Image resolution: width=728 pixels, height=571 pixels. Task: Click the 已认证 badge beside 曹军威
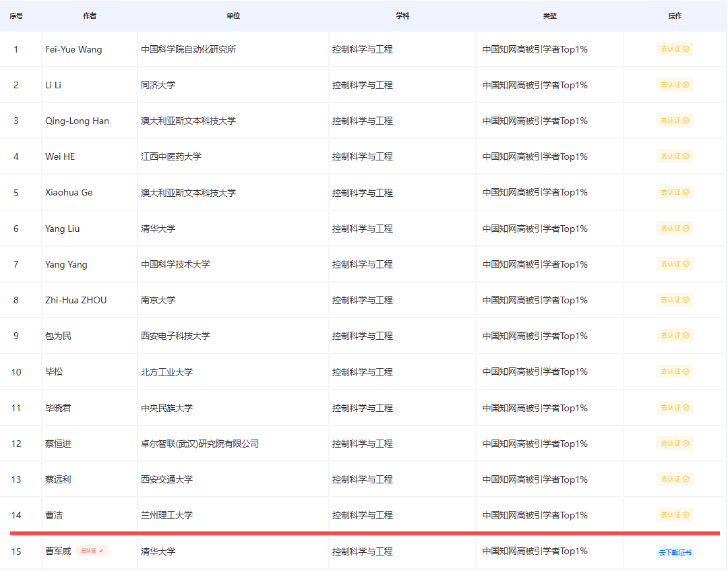pyautogui.click(x=92, y=551)
